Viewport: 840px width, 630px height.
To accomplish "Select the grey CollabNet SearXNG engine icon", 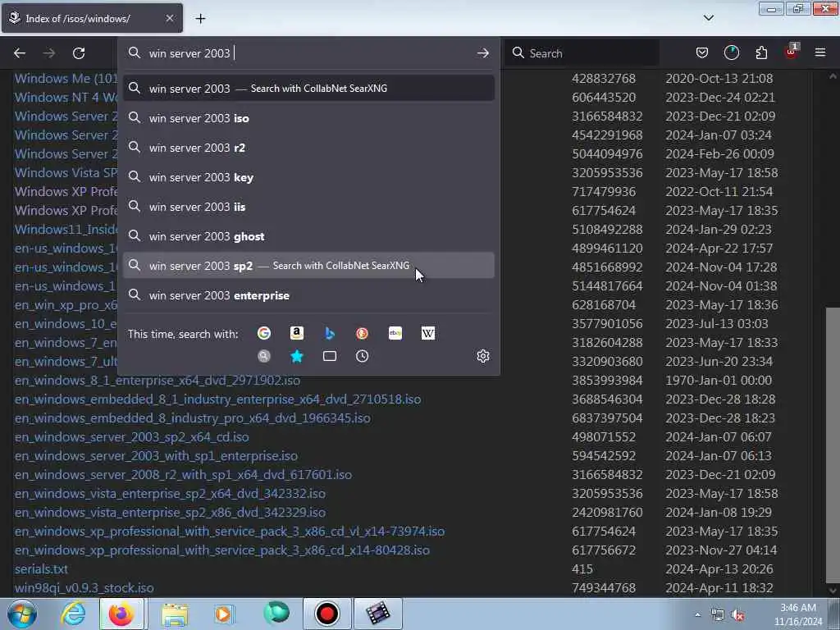I will [264, 356].
